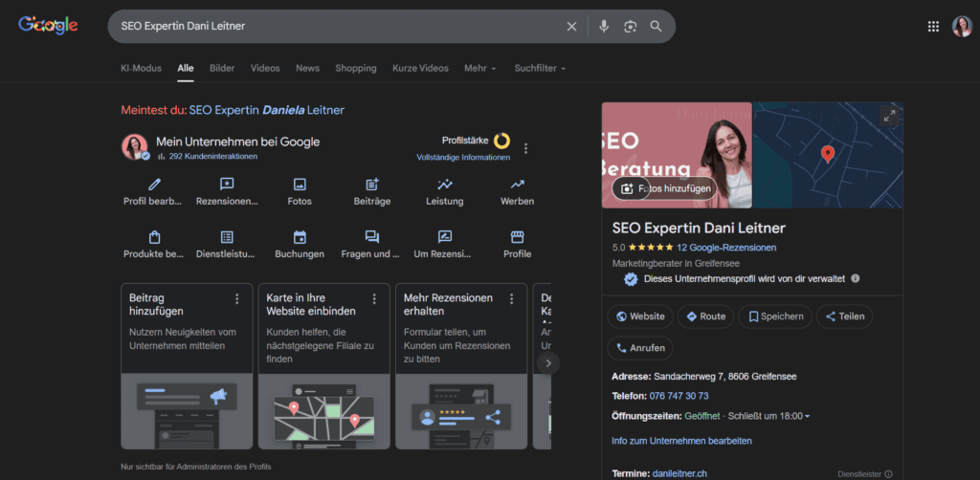Switch to the Shopping tab
Screen dimensions: 980x480
point(356,68)
